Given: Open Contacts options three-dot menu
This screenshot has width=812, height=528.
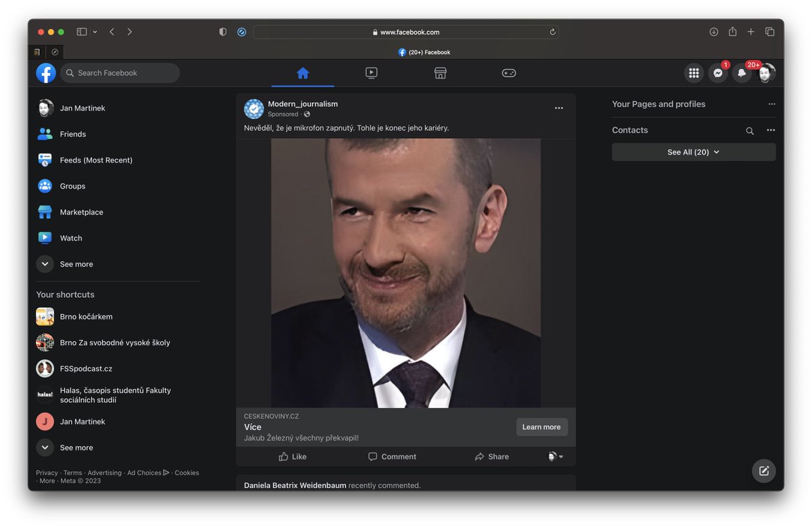Looking at the screenshot, I should 771,131.
